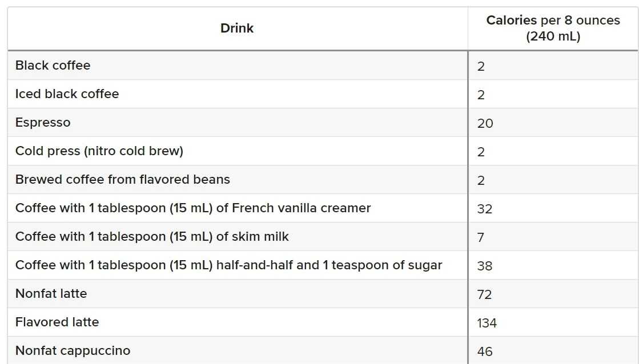Click the Nonfat latte calorie value 72
The width and height of the screenshot is (639, 364).
(x=484, y=294)
